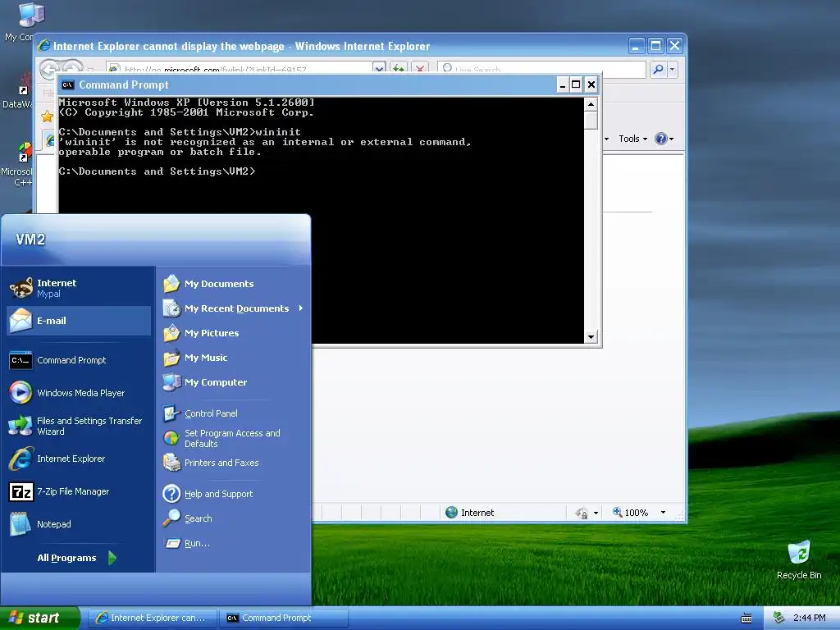This screenshot has height=630, width=840.
Task: Click the Command Prompt scroll up arrow
Action: [591, 104]
